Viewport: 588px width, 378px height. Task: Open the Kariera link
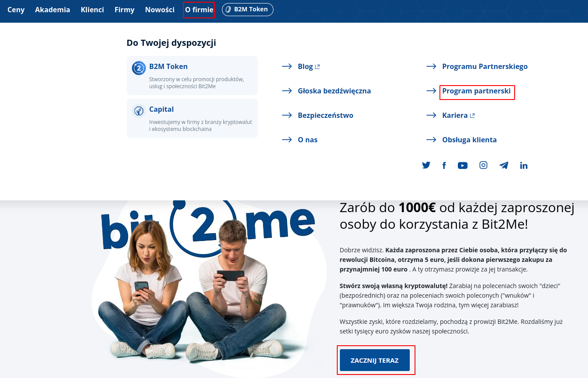(x=455, y=115)
